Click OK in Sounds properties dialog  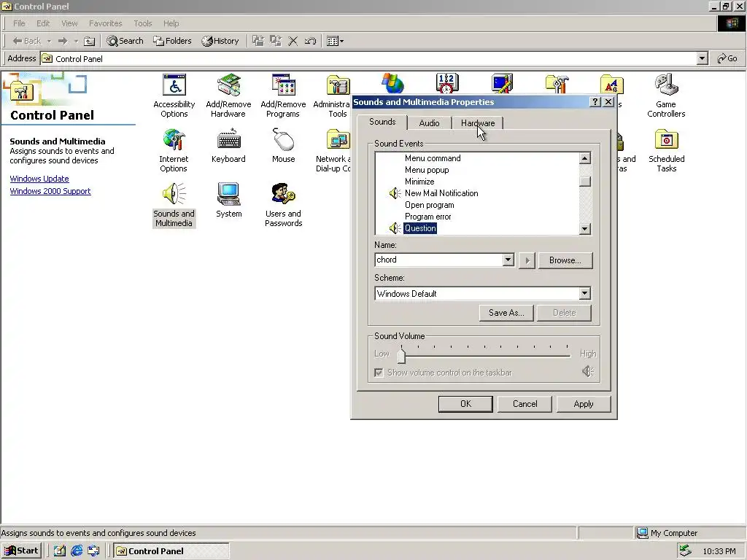(465, 404)
